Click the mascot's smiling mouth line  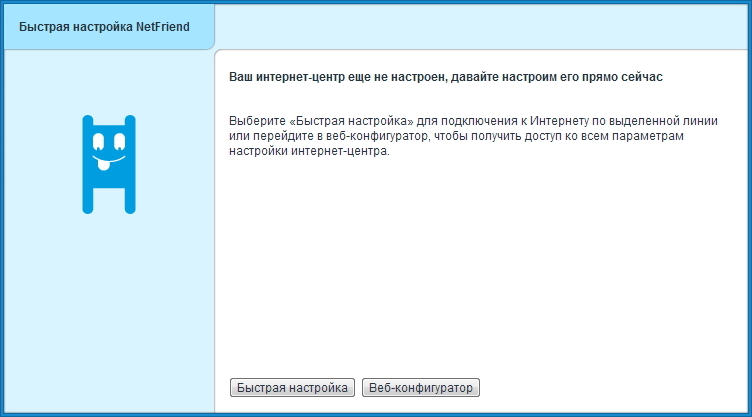109,159
